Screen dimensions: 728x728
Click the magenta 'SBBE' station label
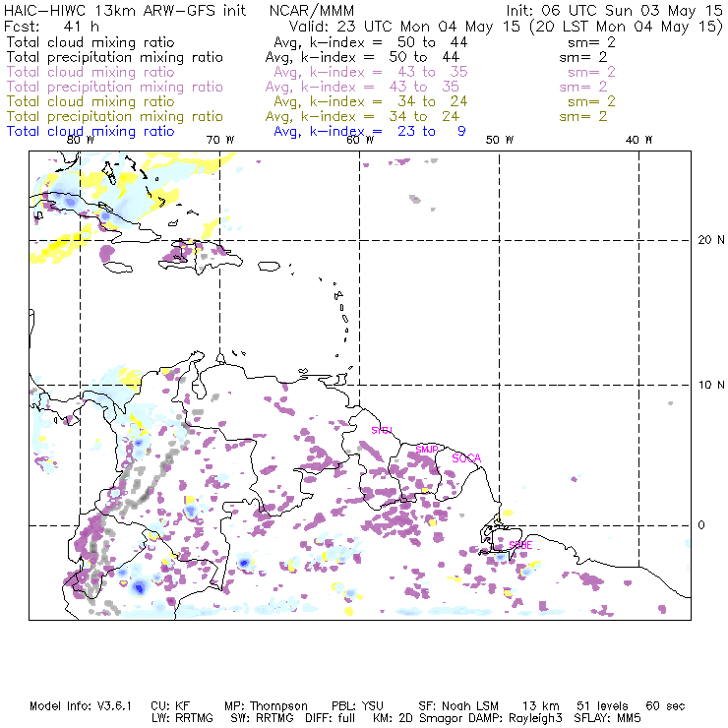click(520, 545)
